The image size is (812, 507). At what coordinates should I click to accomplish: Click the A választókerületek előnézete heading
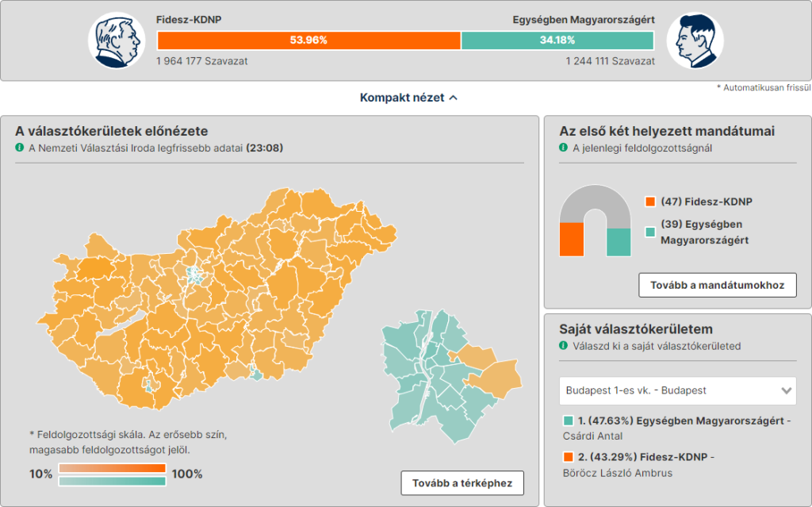click(x=111, y=131)
